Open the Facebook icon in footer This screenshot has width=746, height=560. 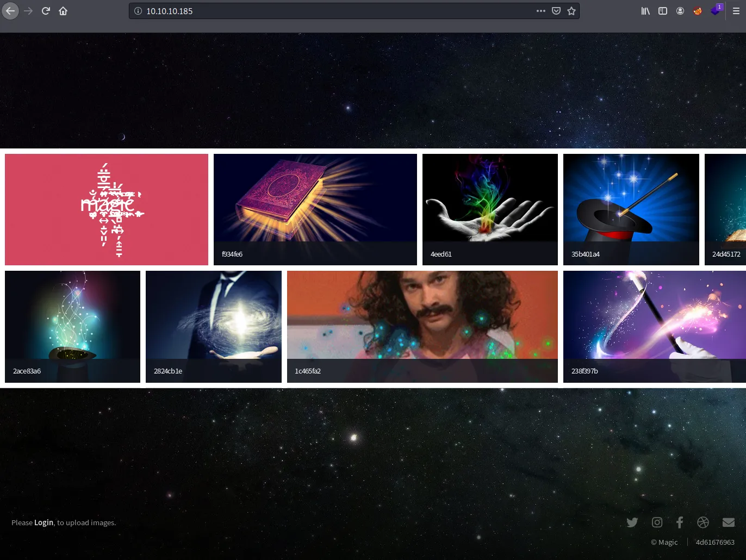tap(680, 522)
